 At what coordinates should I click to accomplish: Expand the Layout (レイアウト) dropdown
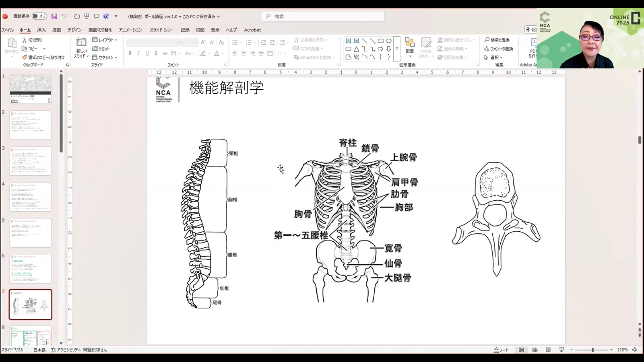click(105, 40)
